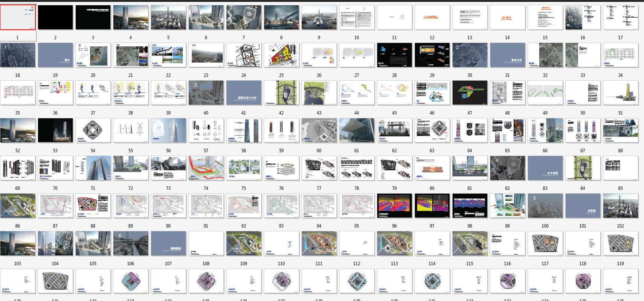The image size is (644, 301).
Task: Open slide 107 建筑图纸 section thumbnail
Action: click(168, 243)
